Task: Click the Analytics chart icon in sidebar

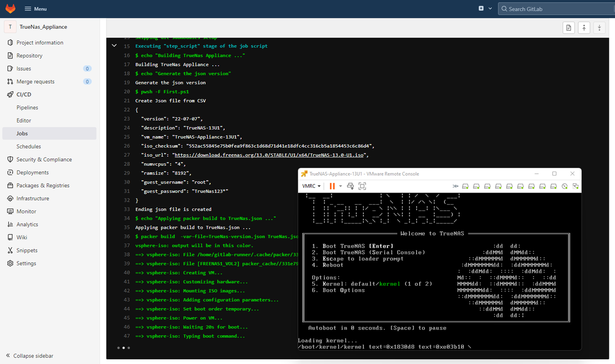Action: coord(10,224)
